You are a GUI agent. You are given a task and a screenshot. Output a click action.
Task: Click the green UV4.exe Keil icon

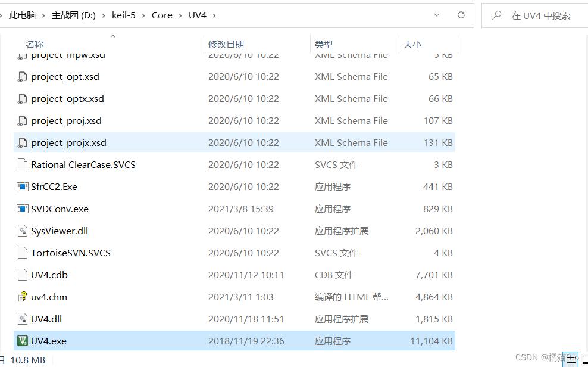point(23,341)
